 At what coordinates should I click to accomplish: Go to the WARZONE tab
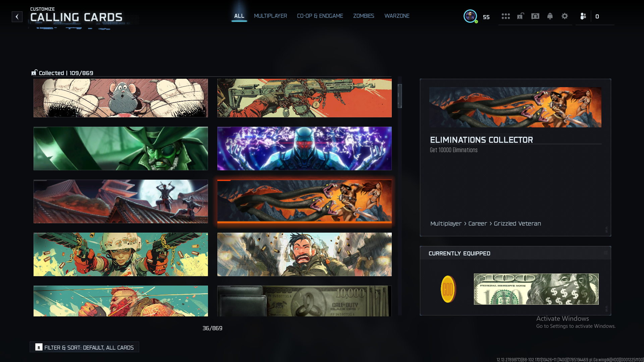pyautogui.click(x=397, y=16)
